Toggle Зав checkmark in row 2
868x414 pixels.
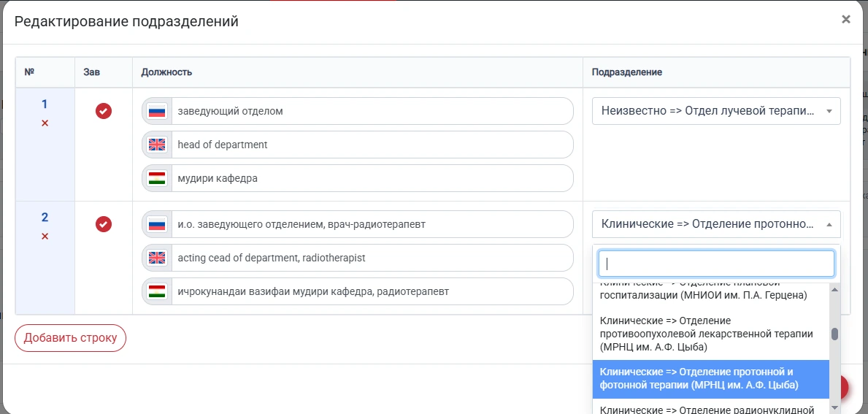pos(104,224)
